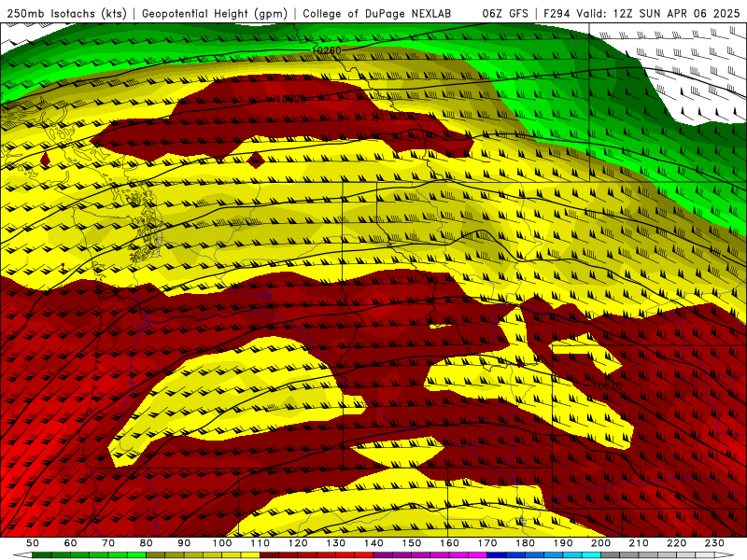Click the '130' value on the color scale

pos(335,543)
